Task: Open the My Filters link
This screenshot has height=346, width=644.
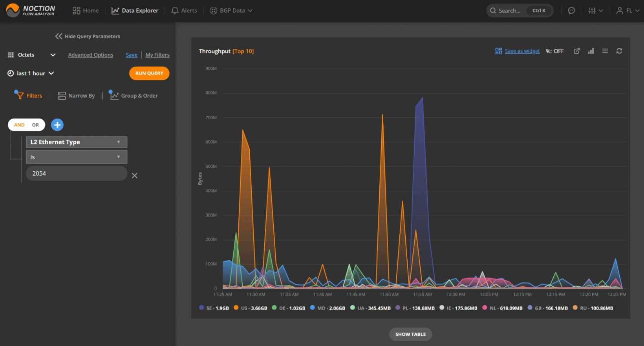Action: (157, 55)
